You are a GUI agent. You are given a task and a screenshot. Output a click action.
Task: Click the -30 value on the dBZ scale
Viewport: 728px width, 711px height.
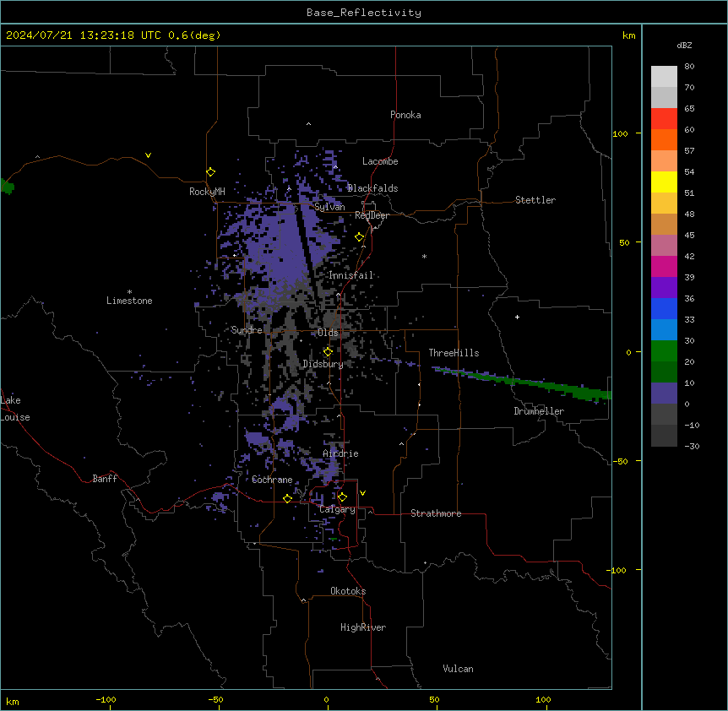[692, 446]
